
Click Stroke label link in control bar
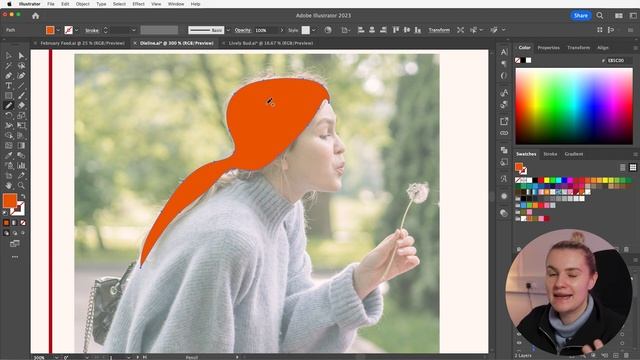[92, 30]
